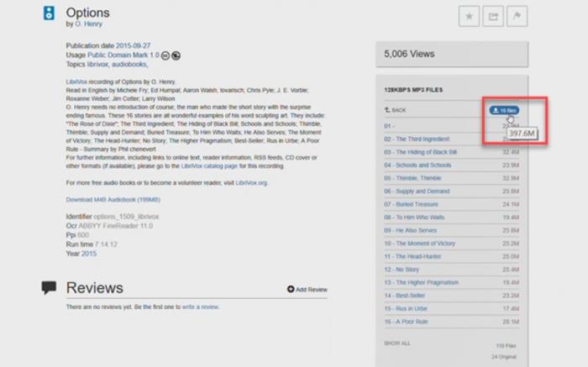Click the Creative Commons CC license icon

(165, 56)
